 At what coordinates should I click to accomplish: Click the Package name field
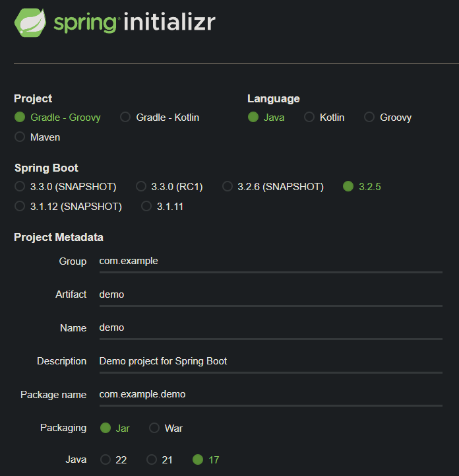click(x=270, y=394)
